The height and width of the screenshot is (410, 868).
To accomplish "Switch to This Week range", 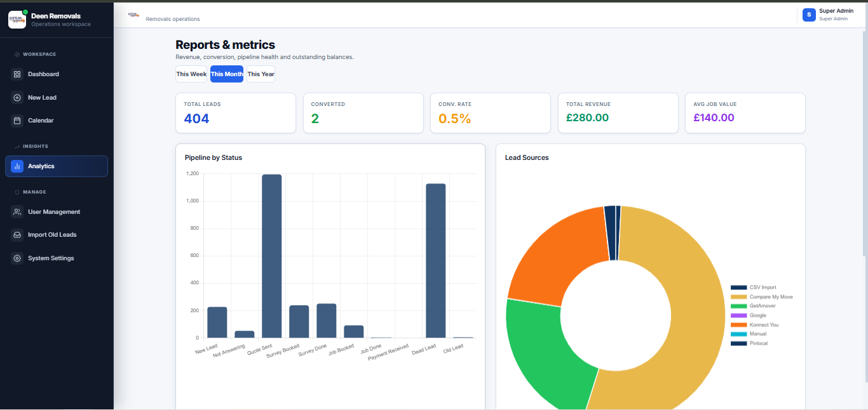I will pos(191,74).
